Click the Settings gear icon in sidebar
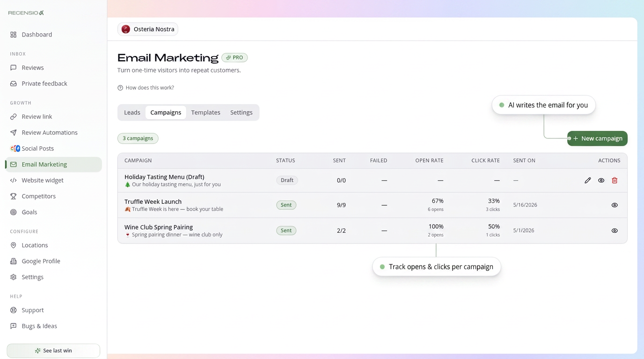Screen dimensions: 644x359 click(x=14, y=277)
